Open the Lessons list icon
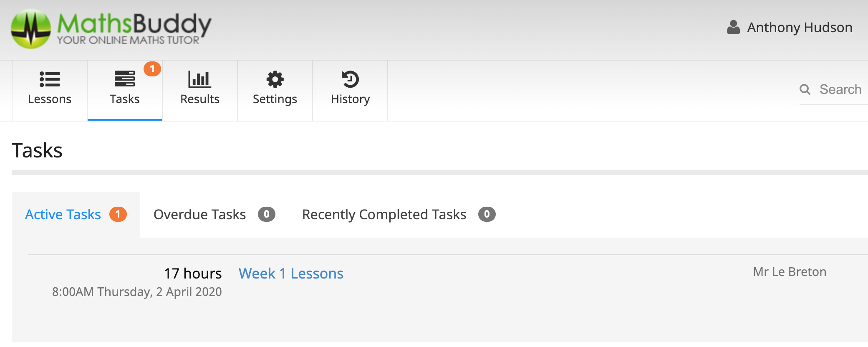Image resolution: width=868 pixels, height=347 pixels. (x=50, y=79)
